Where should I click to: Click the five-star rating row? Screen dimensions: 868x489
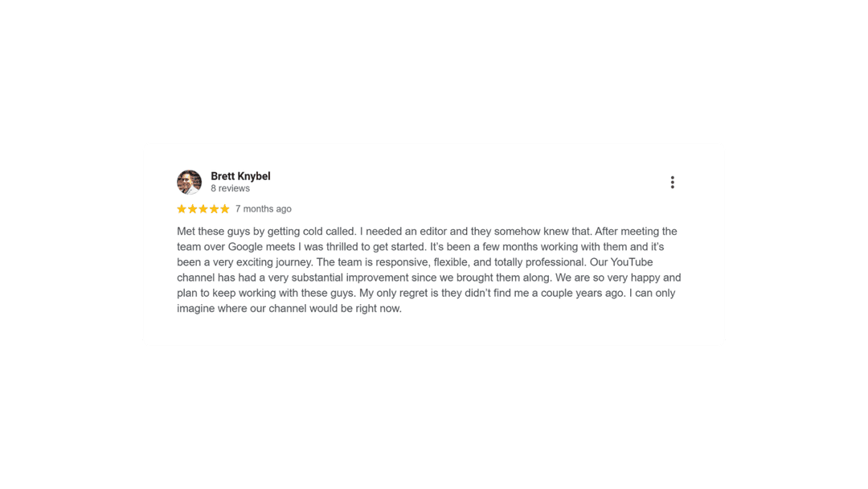203,208
